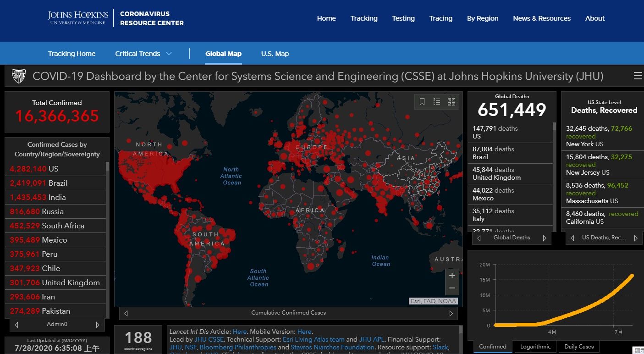Follow the Esri Living Atlas team link
This screenshot has width=644, height=354.
coord(313,339)
